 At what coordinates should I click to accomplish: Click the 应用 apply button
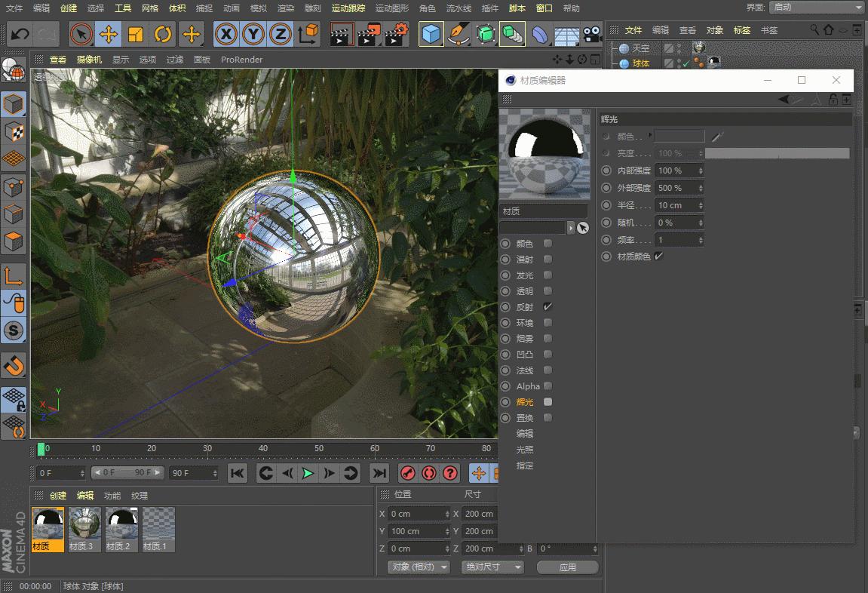pos(568,567)
